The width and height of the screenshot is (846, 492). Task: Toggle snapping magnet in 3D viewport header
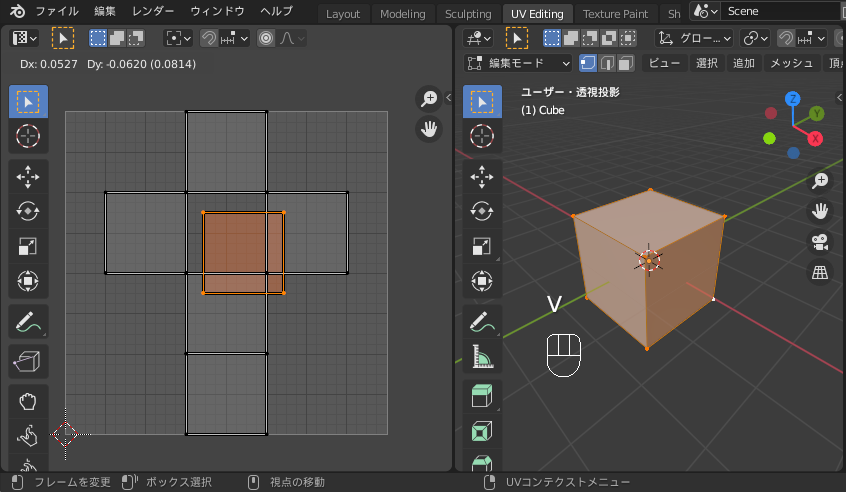[x=786, y=38]
